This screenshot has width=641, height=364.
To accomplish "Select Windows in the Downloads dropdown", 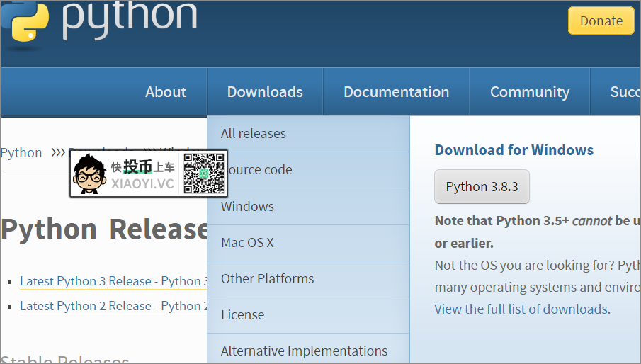I will [247, 207].
